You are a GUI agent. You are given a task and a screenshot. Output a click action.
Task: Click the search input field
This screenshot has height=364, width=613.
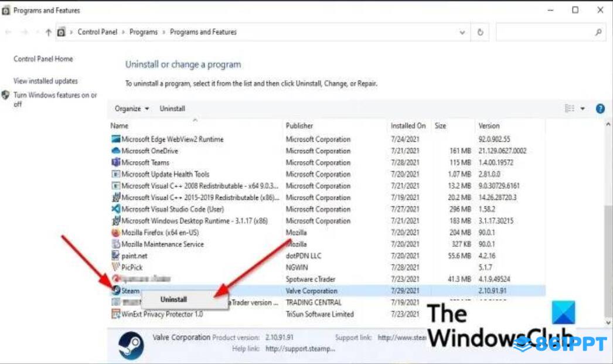coord(545,32)
